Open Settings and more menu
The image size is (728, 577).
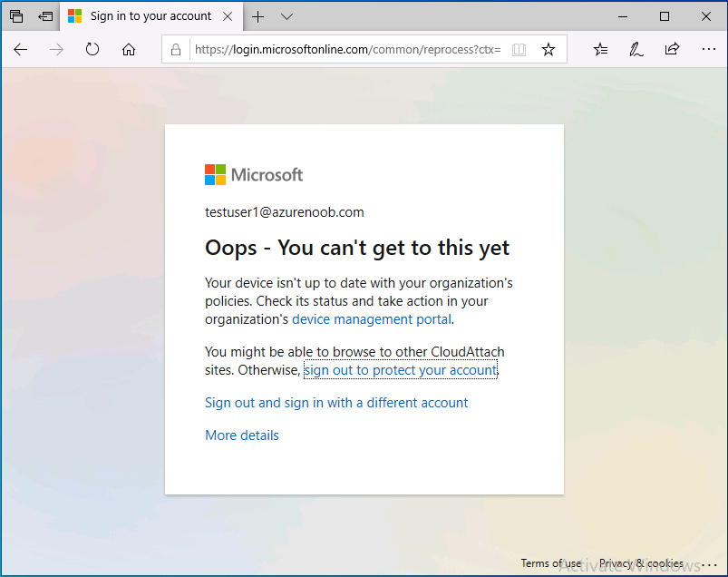pos(708,49)
